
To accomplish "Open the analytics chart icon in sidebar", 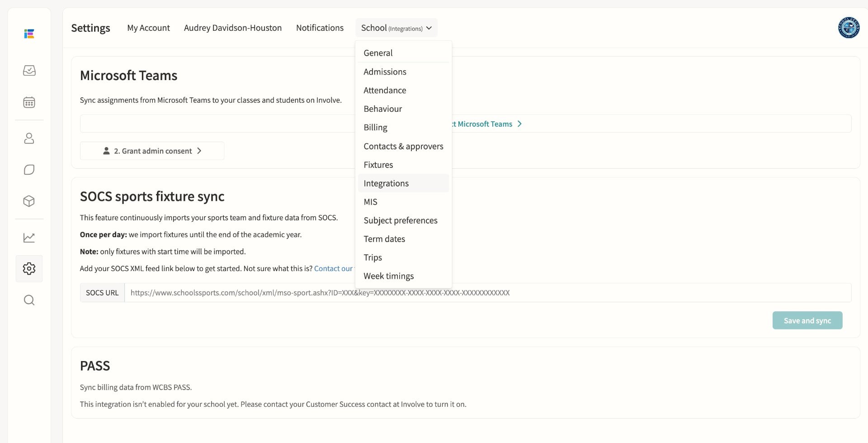I will [29, 238].
